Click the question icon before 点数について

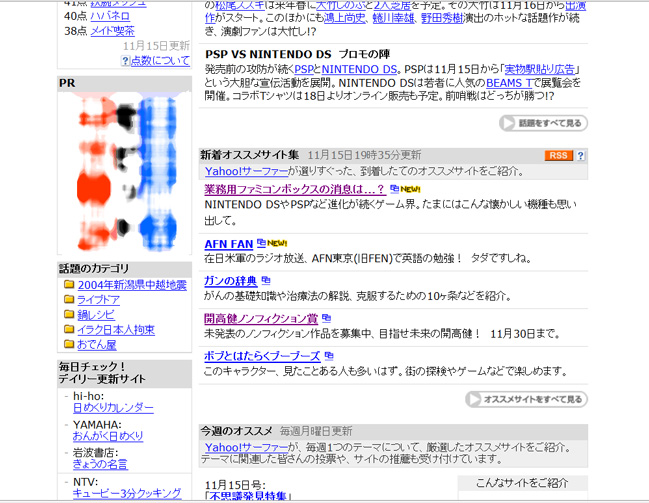pyautogui.click(x=125, y=61)
